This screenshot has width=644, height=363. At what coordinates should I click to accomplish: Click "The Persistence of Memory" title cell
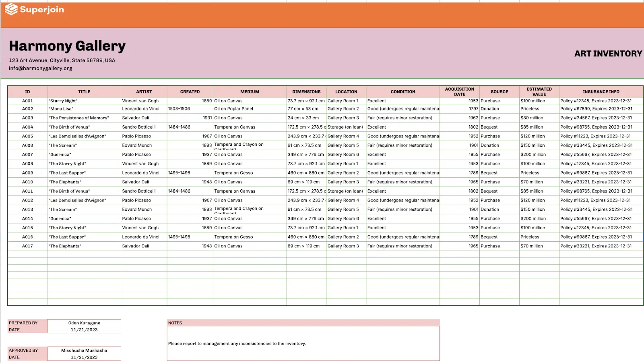84,118
